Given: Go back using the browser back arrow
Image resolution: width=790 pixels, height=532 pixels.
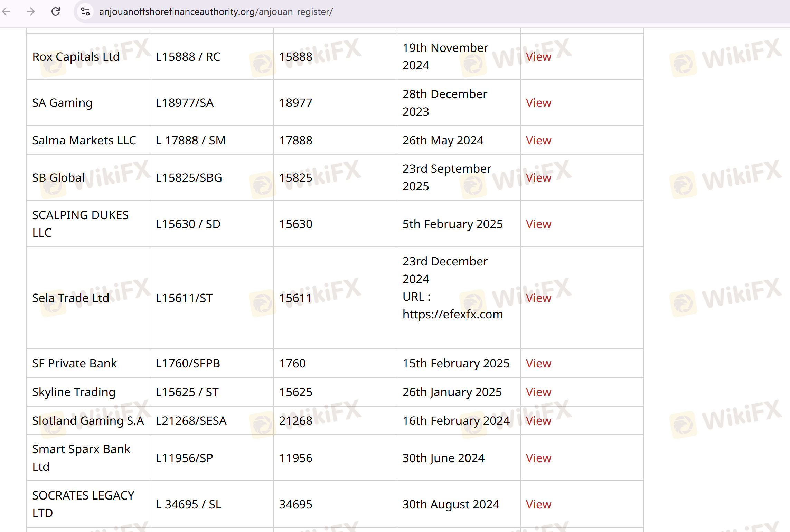Looking at the screenshot, I should pyautogui.click(x=6, y=12).
